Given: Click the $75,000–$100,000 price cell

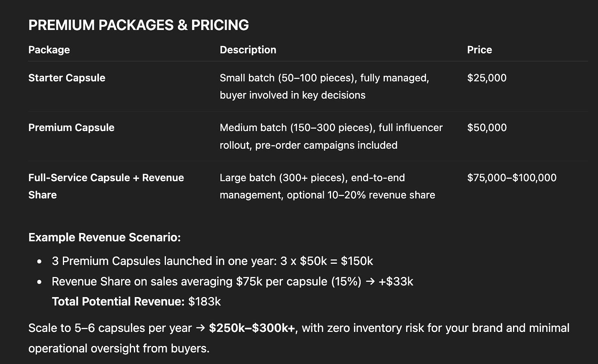Looking at the screenshot, I should click(x=511, y=177).
